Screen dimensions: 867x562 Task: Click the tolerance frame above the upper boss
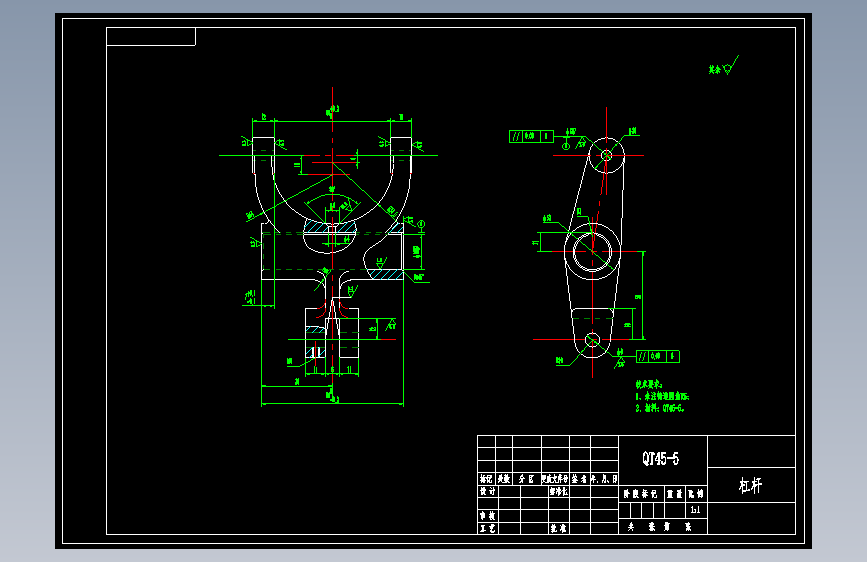coord(531,136)
